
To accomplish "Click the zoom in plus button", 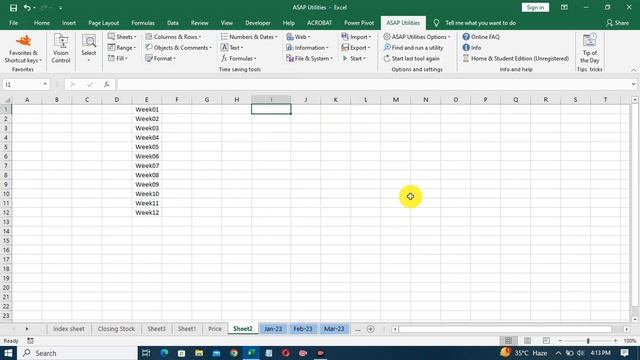I will point(616,340).
